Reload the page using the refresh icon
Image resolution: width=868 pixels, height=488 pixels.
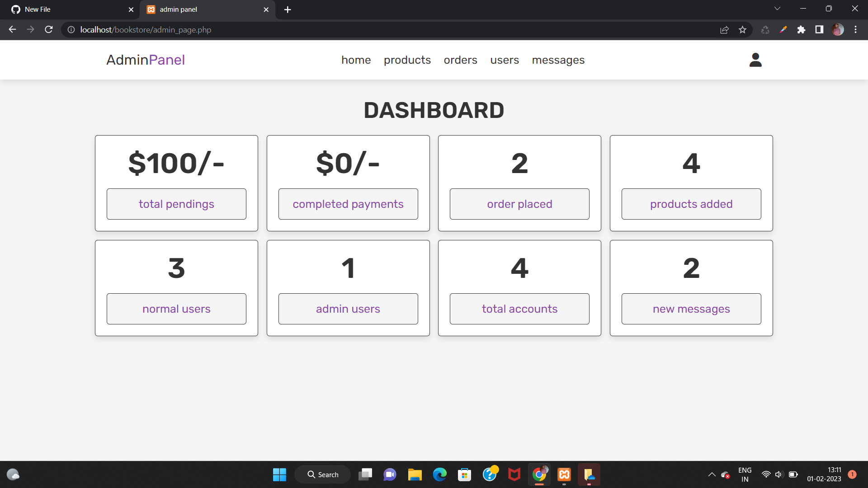click(x=48, y=29)
